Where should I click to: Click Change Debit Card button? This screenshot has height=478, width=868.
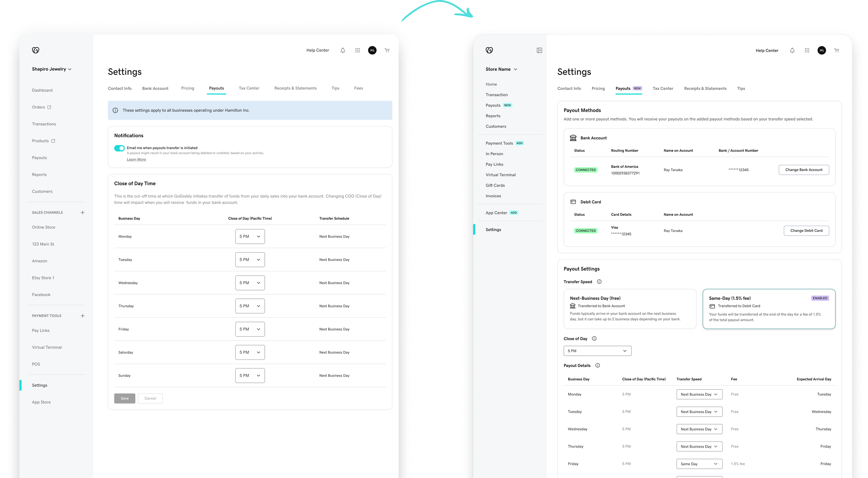(x=806, y=231)
